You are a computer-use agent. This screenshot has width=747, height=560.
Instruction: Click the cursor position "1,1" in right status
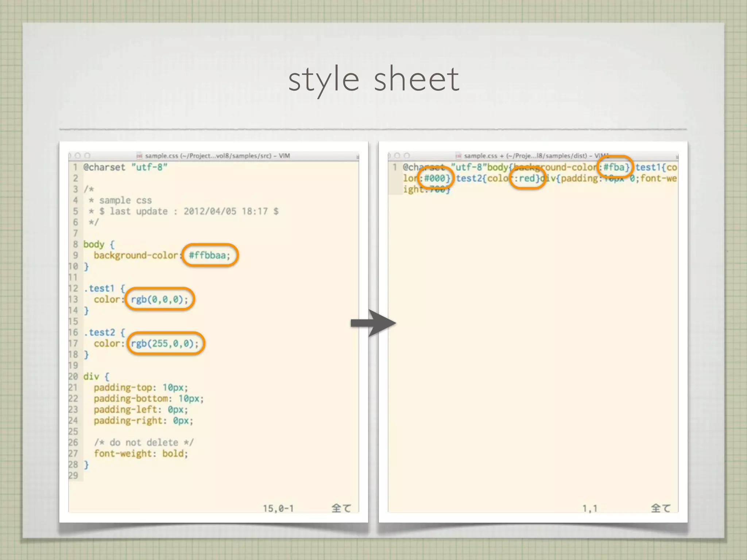point(590,508)
